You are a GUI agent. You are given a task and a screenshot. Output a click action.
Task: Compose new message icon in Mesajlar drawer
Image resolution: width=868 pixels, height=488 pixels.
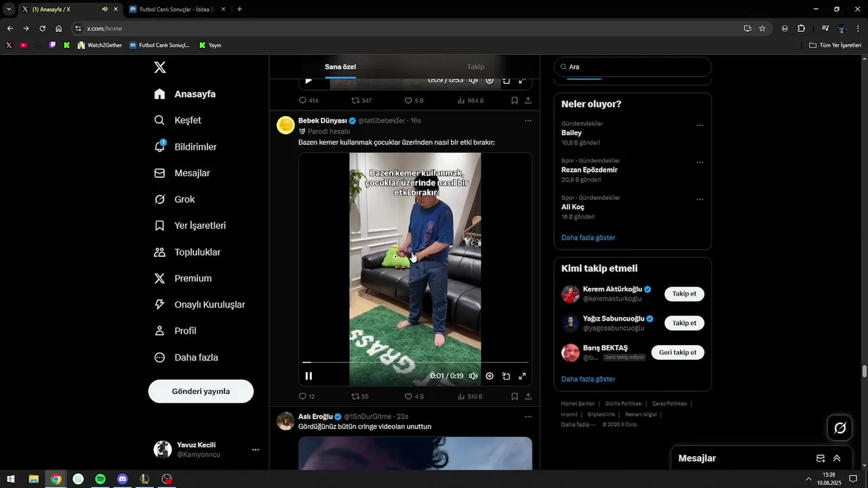pos(821,458)
